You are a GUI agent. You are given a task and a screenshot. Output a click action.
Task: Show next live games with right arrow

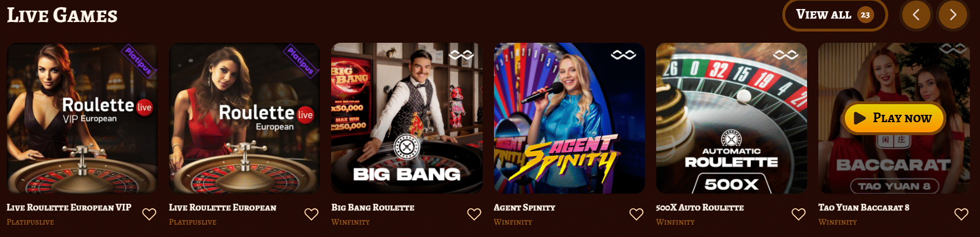tap(953, 15)
